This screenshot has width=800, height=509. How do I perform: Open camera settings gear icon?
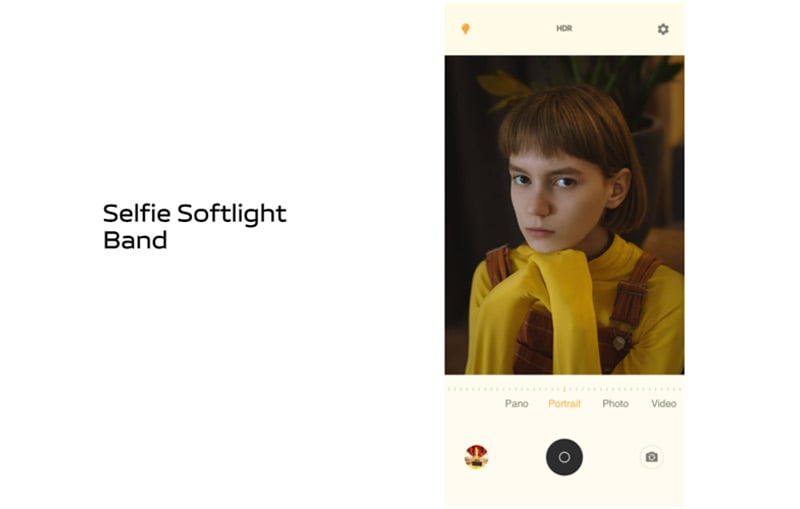pyautogui.click(x=663, y=29)
